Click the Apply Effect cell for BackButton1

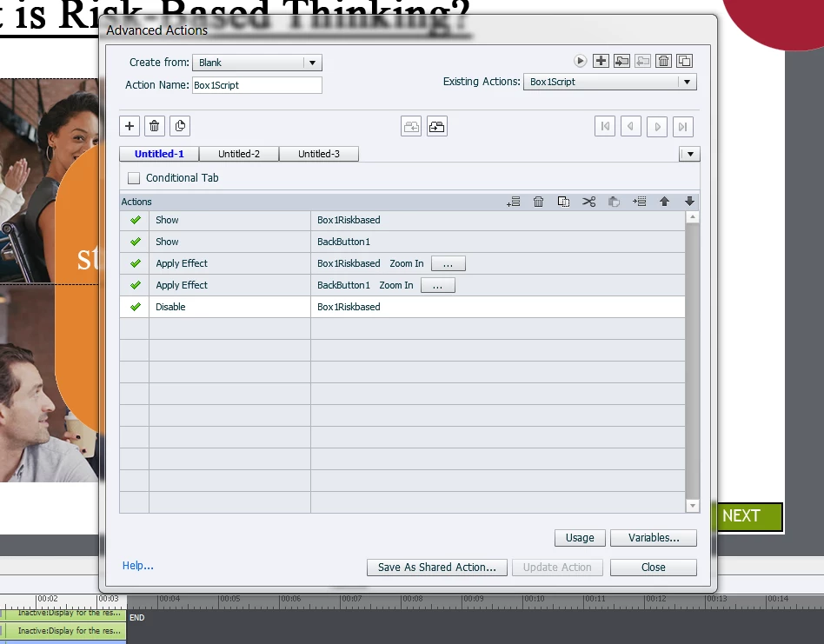[x=229, y=285]
